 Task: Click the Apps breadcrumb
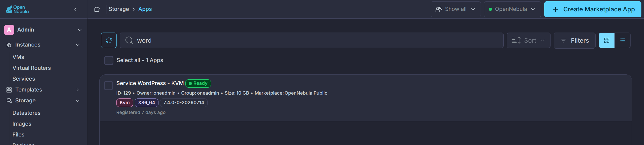tap(145, 9)
